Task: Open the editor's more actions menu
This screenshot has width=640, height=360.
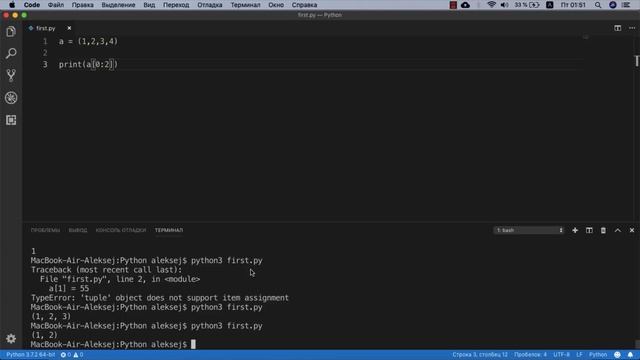Action: (632, 28)
